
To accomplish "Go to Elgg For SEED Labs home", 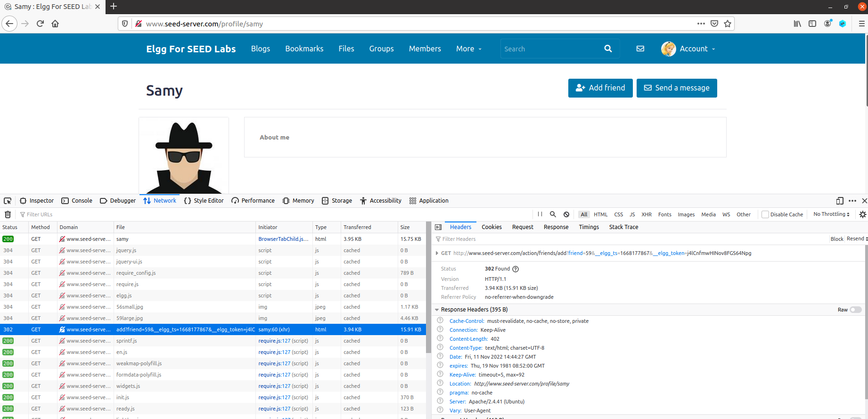I will point(191,49).
